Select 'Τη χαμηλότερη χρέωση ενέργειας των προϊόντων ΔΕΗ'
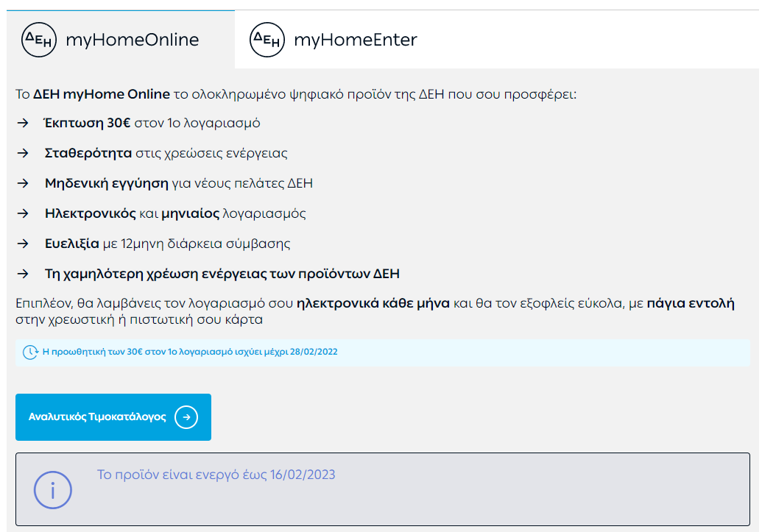The image size is (762, 532). (x=222, y=274)
